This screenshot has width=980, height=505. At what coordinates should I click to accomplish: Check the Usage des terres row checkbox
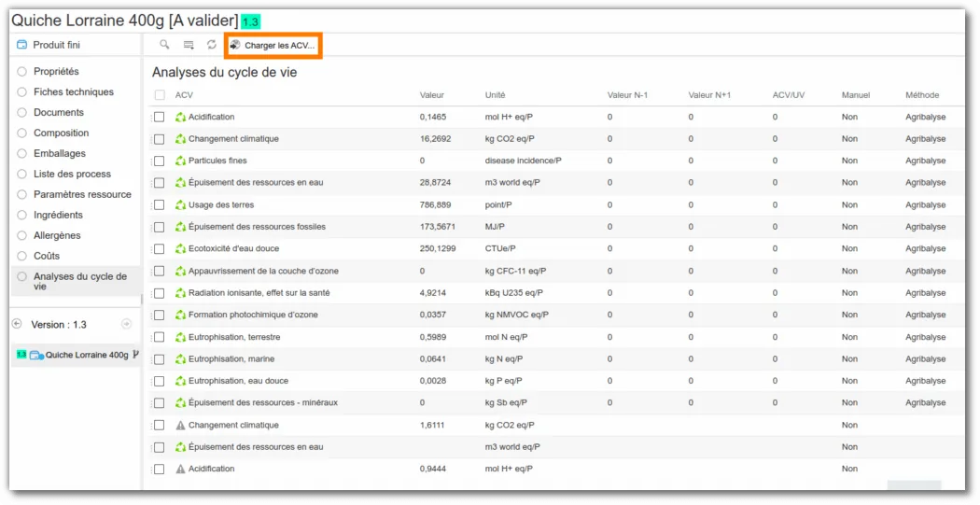pyautogui.click(x=160, y=204)
